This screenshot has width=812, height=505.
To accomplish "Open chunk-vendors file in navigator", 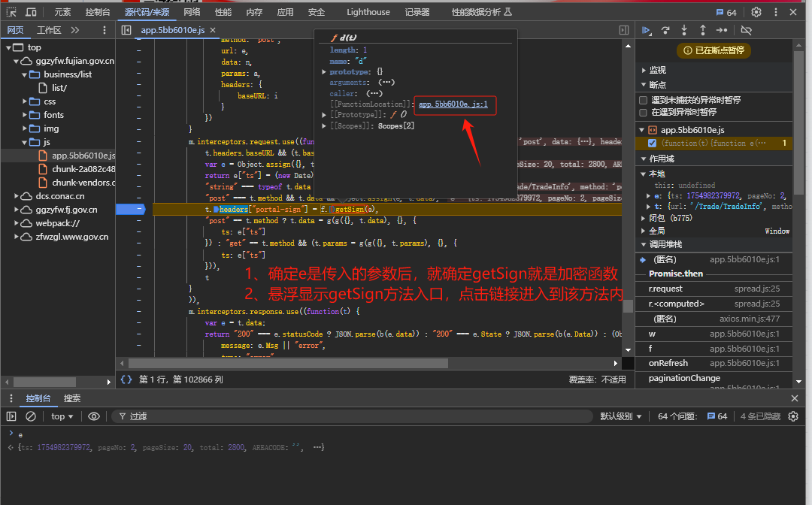I will [x=83, y=183].
